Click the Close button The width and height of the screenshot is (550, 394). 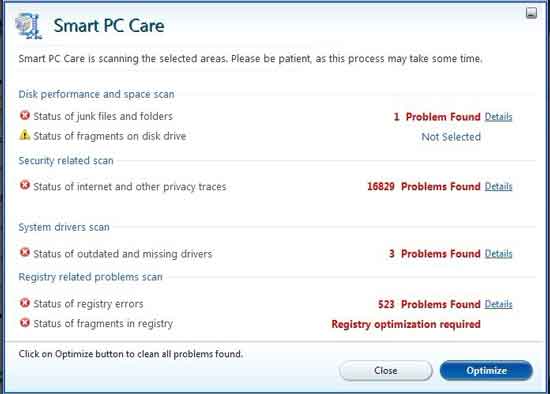(x=385, y=370)
